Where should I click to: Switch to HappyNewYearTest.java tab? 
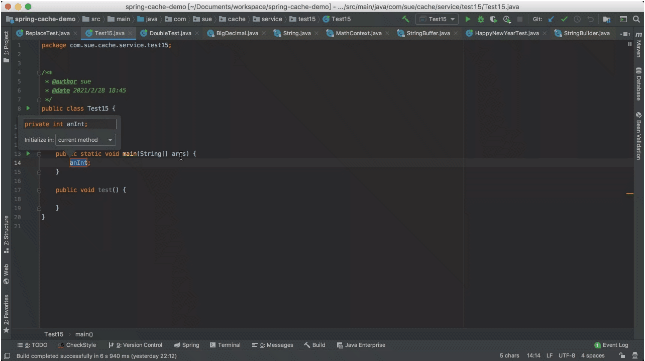(507, 33)
